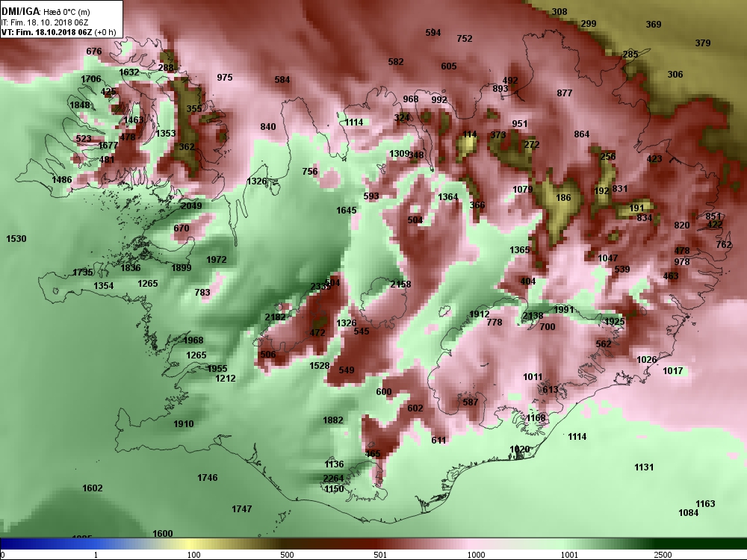Screen dimensions: 747x560
Task: Click the map value 584
Action: (x=282, y=80)
